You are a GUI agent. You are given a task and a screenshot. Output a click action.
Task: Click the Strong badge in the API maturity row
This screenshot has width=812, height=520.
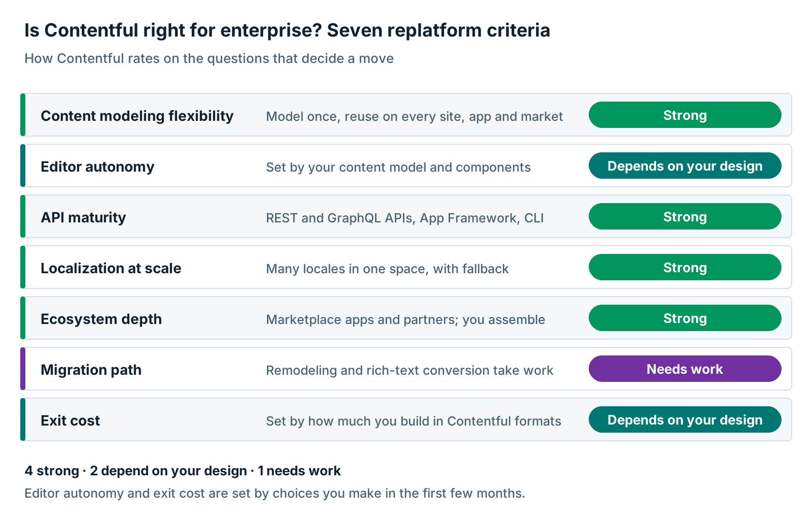coord(685,216)
